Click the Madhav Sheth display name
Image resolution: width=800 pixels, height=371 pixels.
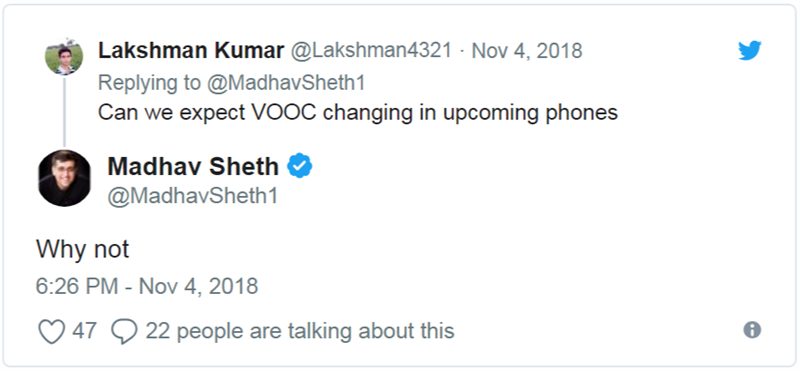click(193, 166)
